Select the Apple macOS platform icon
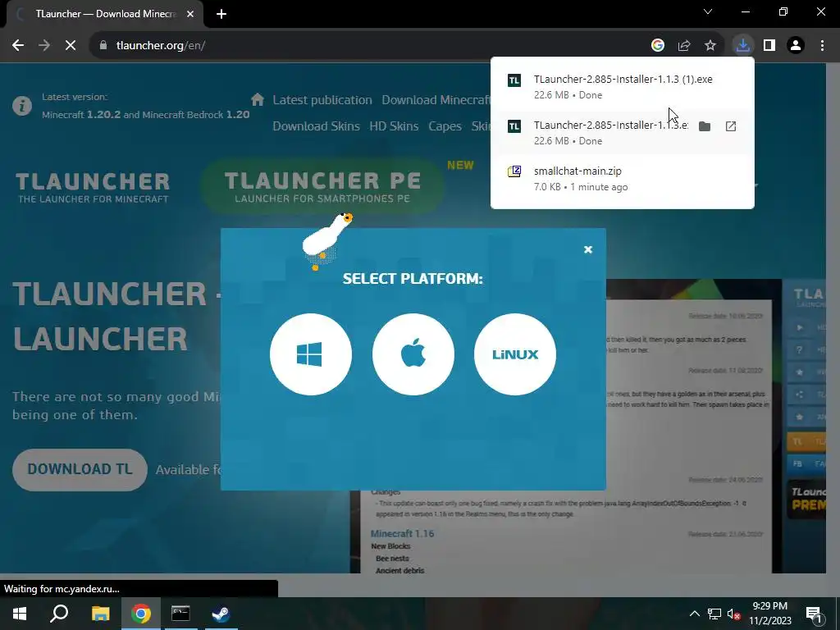840x630 pixels. pos(413,354)
